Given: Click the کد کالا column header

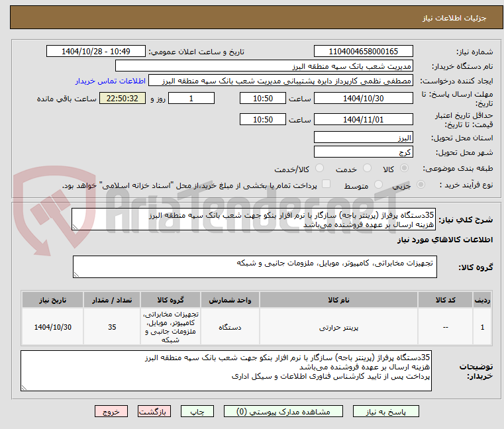Looking at the screenshot, I should pyautogui.click(x=445, y=300).
